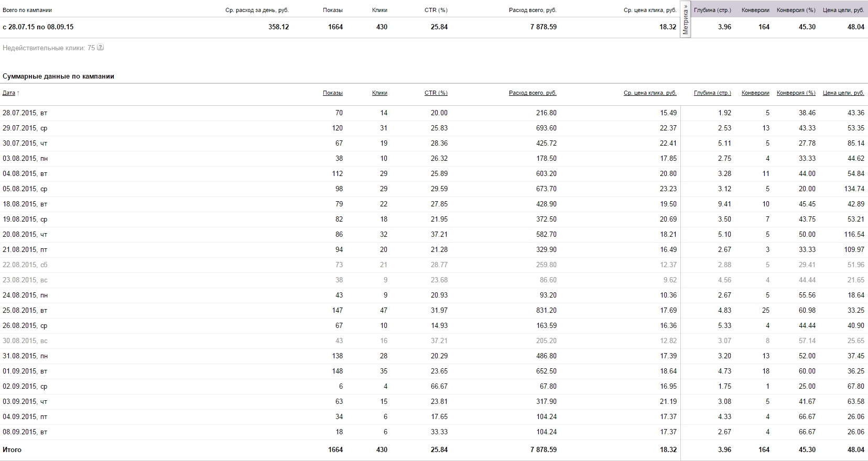Click the date 29.07.2015, ср
Screen dimensions: 868x461
click(25, 128)
